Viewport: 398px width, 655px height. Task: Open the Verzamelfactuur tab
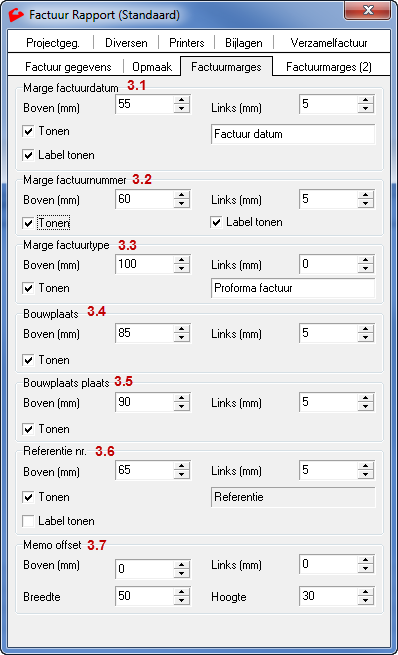(329, 43)
